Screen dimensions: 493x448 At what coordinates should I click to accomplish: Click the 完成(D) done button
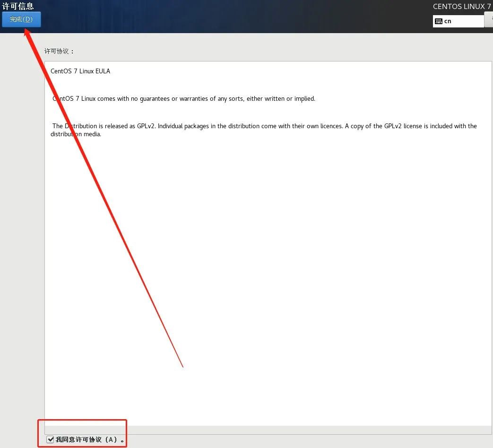21,19
